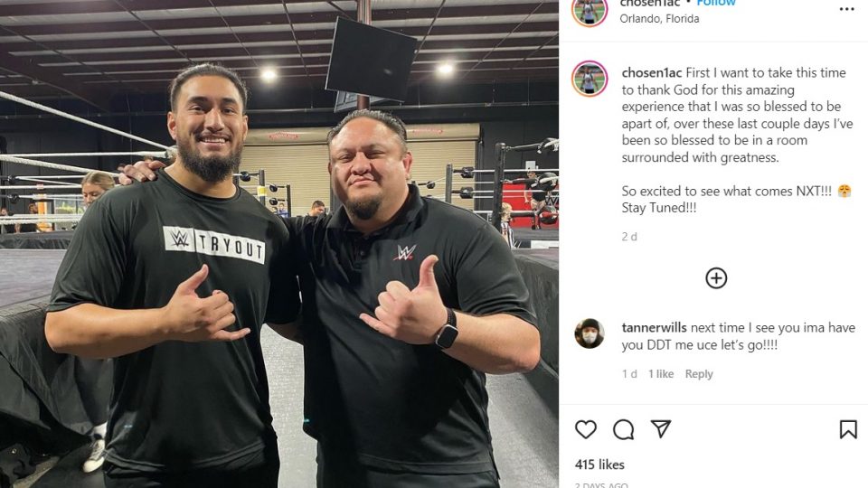Click the WWE tryout photo

pyautogui.click(x=279, y=244)
